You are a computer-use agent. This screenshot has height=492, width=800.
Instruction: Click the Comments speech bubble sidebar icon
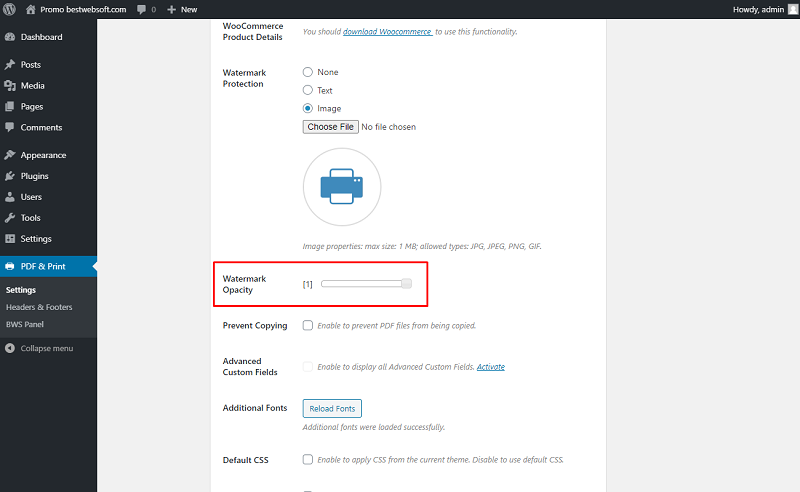tap(10, 127)
